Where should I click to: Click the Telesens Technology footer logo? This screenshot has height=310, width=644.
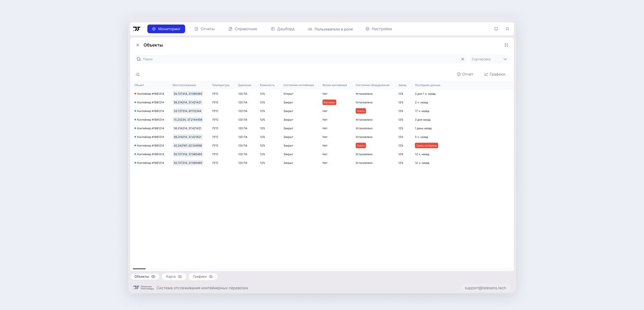pos(143,288)
